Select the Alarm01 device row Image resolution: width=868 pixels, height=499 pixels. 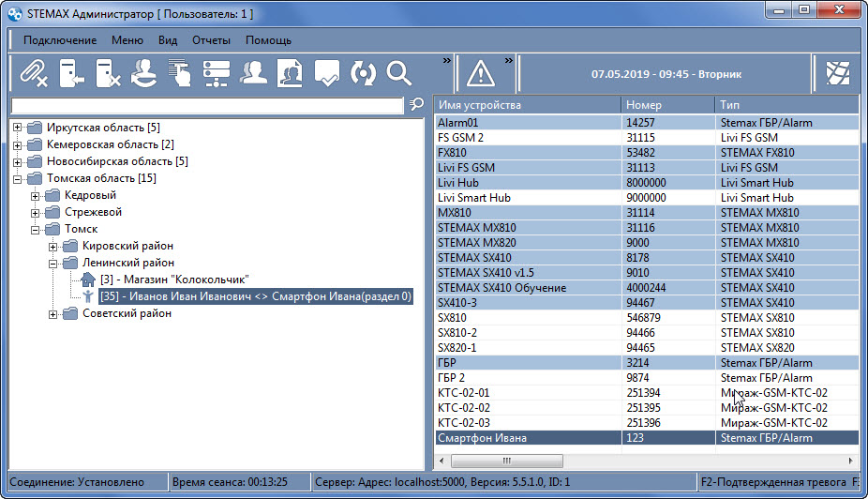[647, 122]
